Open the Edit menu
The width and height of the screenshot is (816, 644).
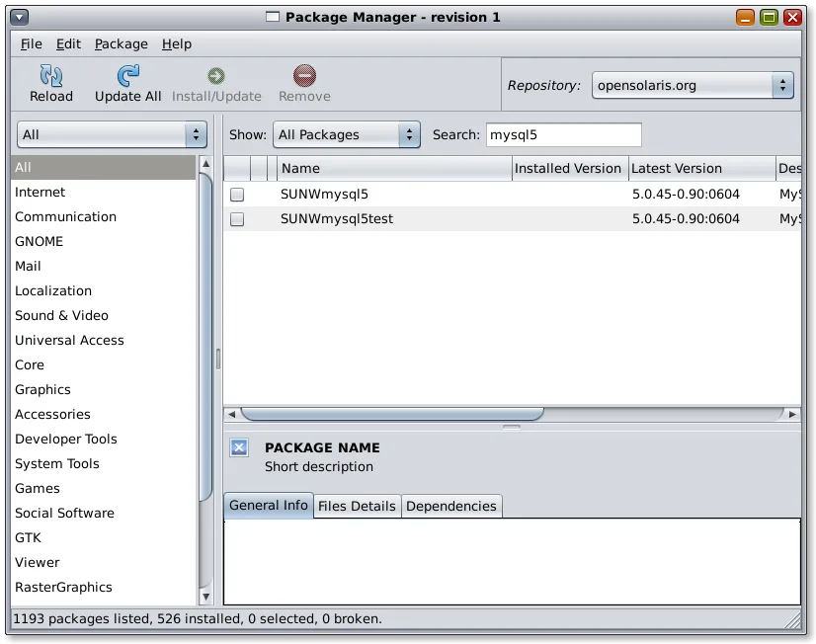(x=68, y=44)
